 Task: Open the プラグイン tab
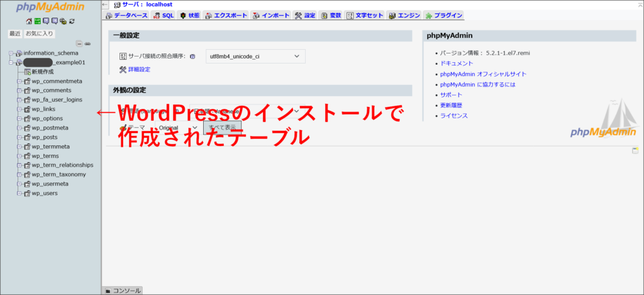pyautogui.click(x=443, y=16)
